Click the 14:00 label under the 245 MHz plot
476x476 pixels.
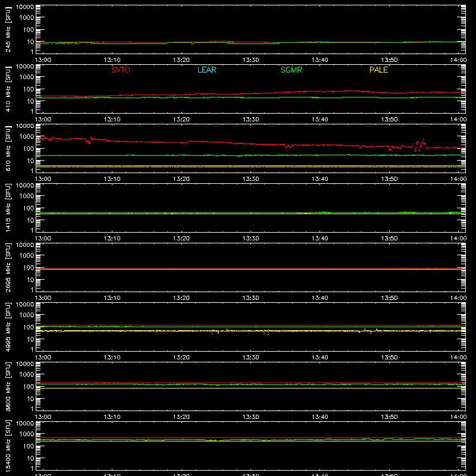tap(458, 60)
